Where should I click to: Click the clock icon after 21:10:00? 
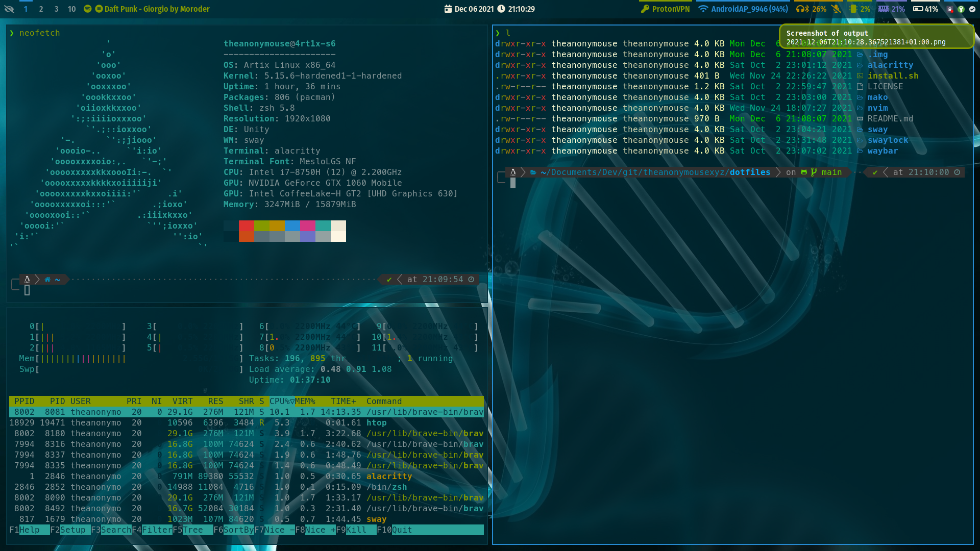(x=957, y=172)
